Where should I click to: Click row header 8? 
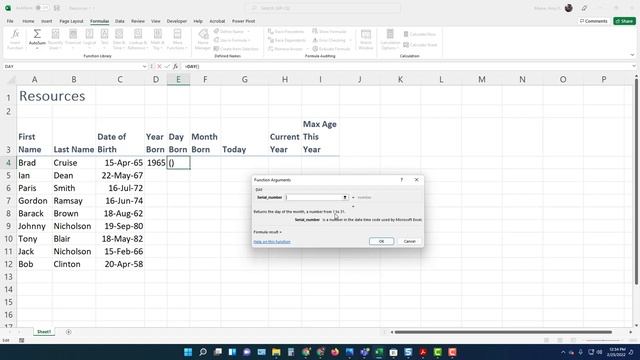[x=8, y=213]
